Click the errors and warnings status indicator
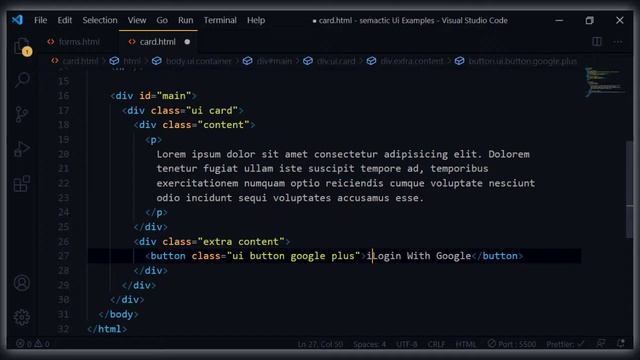 [x=33, y=344]
